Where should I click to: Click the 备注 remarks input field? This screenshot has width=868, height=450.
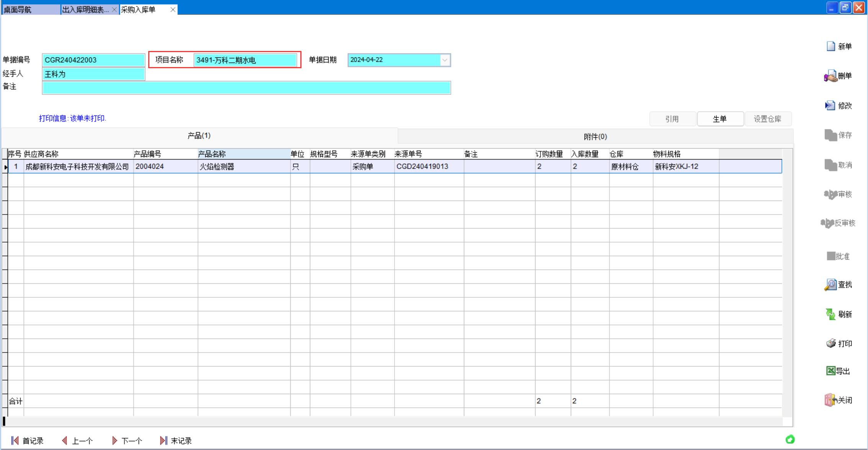tap(246, 88)
